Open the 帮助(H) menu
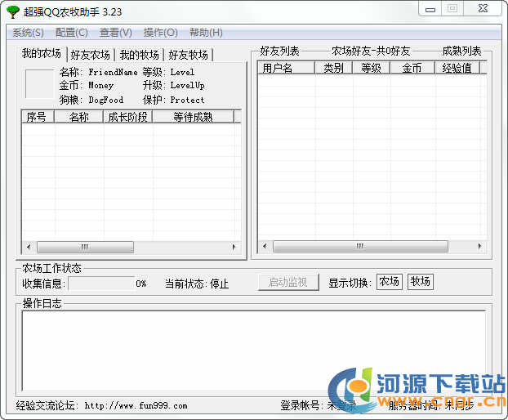Screen dimensions: 508x420 (206, 33)
